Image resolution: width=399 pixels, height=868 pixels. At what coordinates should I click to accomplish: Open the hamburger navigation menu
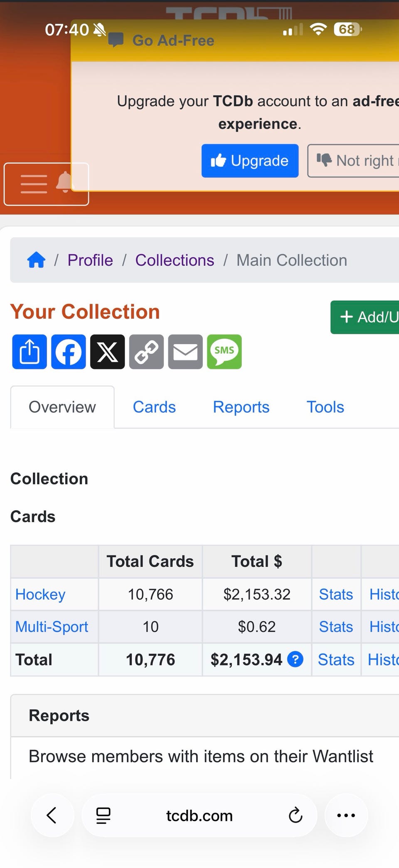(x=34, y=184)
